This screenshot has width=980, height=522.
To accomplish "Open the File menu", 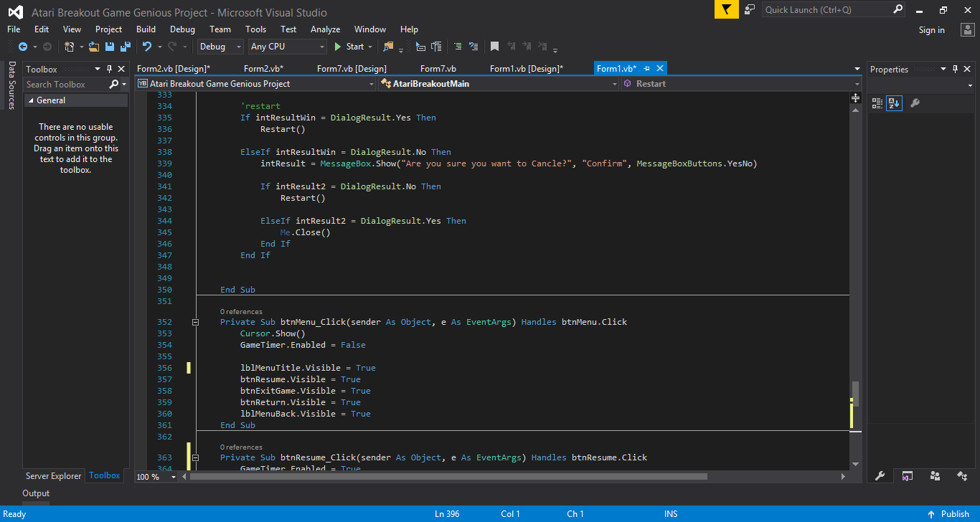I will pyautogui.click(x=14, y=29).
